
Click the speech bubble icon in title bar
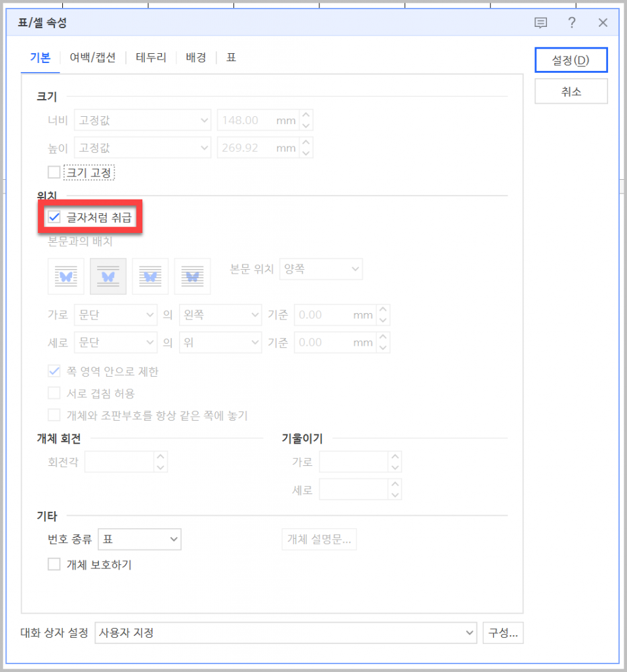pyautogui.click(x=540, y=23)
